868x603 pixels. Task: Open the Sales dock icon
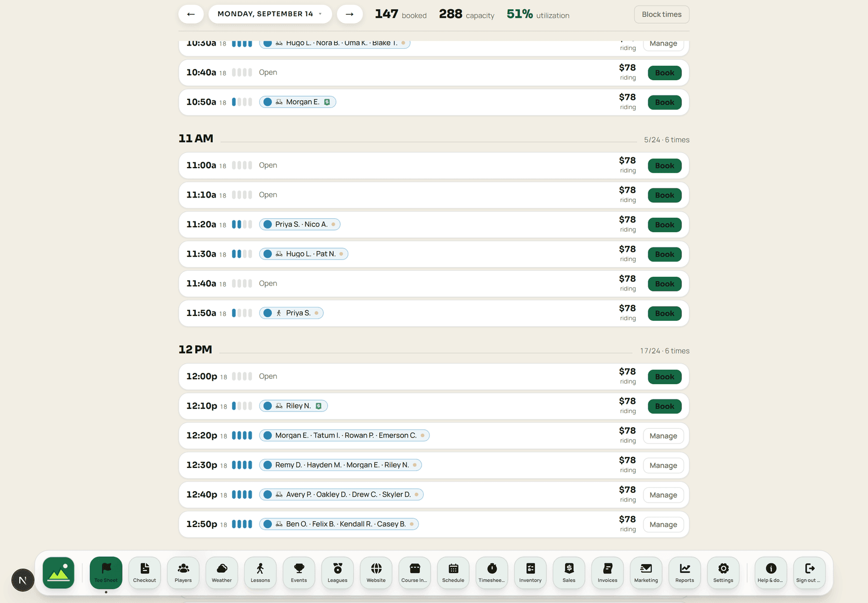569,573
